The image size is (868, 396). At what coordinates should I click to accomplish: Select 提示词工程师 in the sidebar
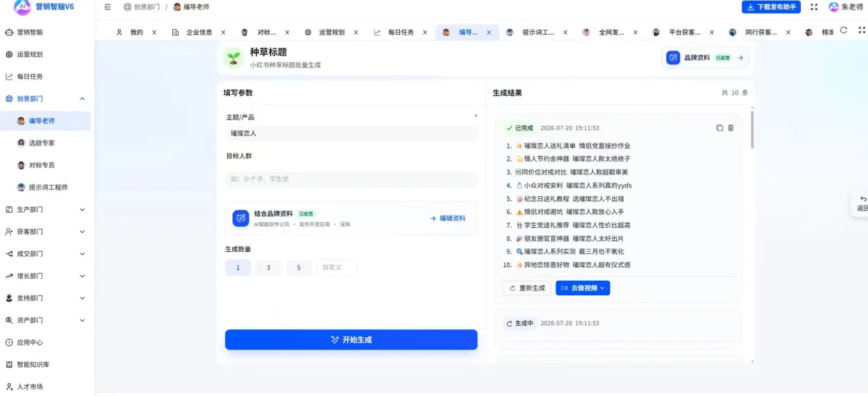pyautogui.click(x=46, y=188)
